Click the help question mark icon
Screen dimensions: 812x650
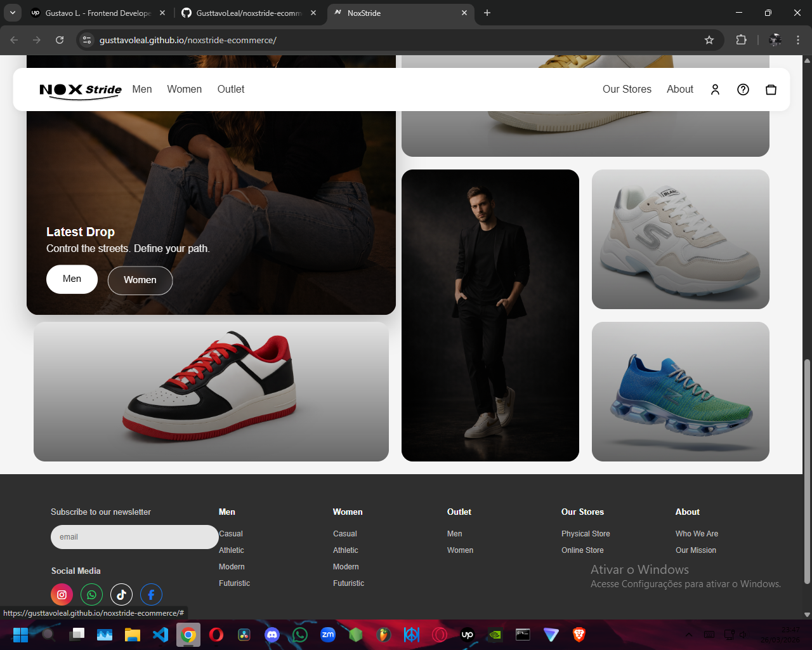pos(743,90)
